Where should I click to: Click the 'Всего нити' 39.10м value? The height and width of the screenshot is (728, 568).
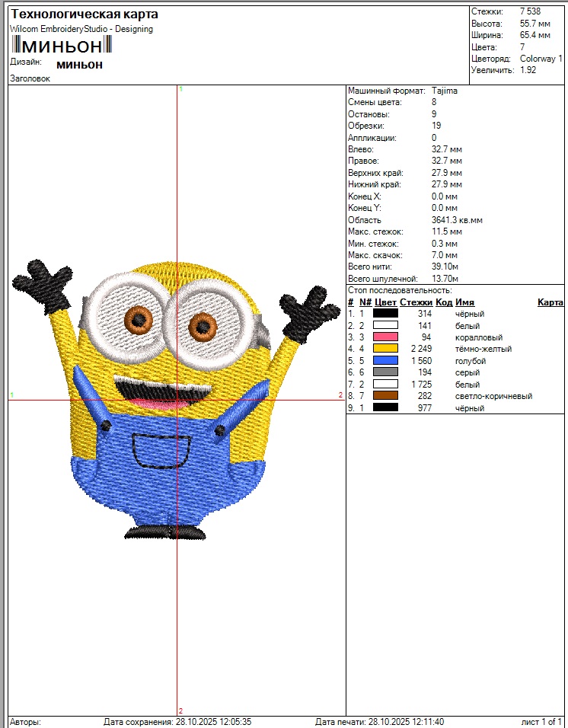point(445,267)
